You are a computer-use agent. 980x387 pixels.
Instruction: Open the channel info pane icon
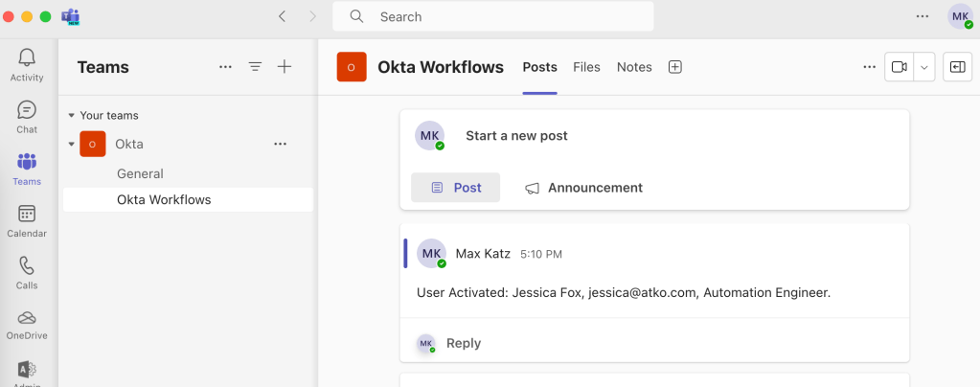(958, 67)
